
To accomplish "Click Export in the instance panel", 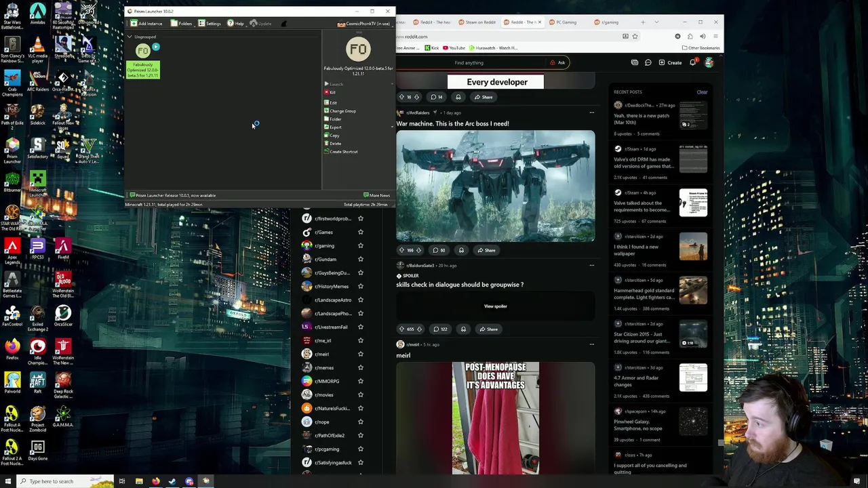I will pyautogui.click(x=333, y=127).
